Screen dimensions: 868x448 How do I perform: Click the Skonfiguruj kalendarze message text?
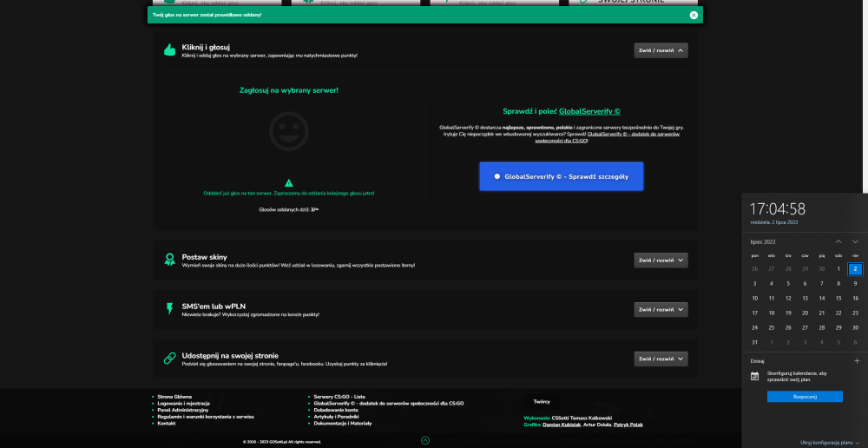pyautogui.click(x=796, y=376)
